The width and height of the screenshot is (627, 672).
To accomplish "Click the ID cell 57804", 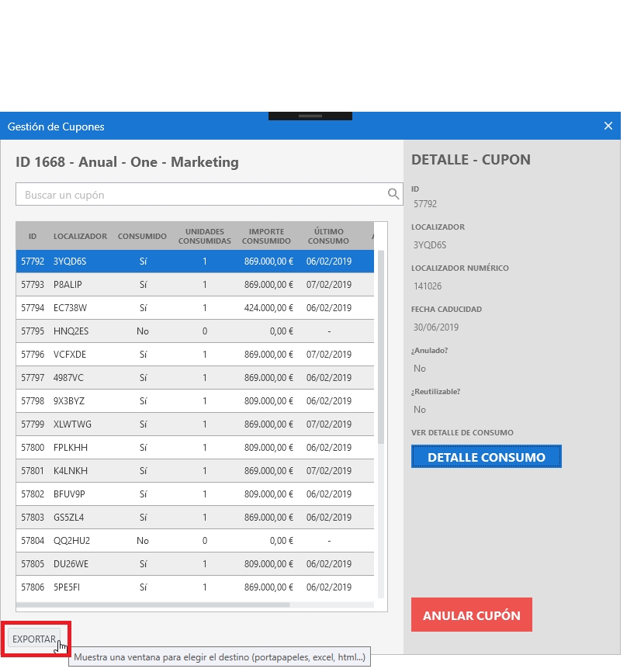I will click(x=33, y=541).
